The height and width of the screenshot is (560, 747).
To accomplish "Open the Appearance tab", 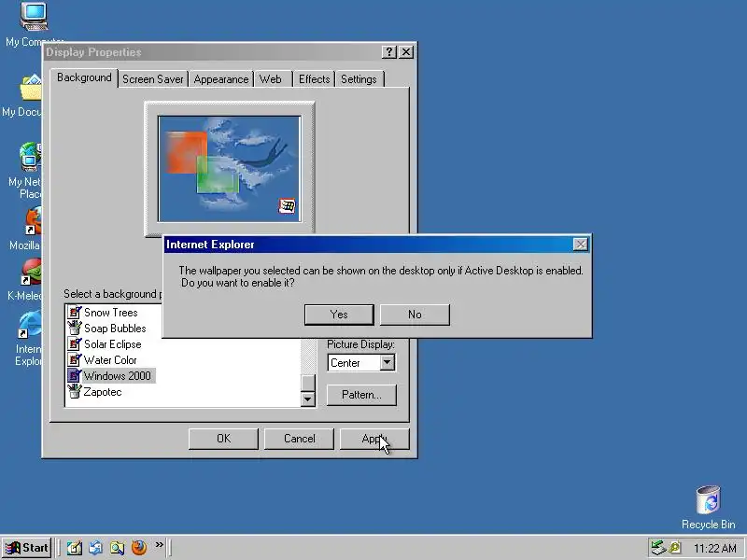I will point(221,79).
